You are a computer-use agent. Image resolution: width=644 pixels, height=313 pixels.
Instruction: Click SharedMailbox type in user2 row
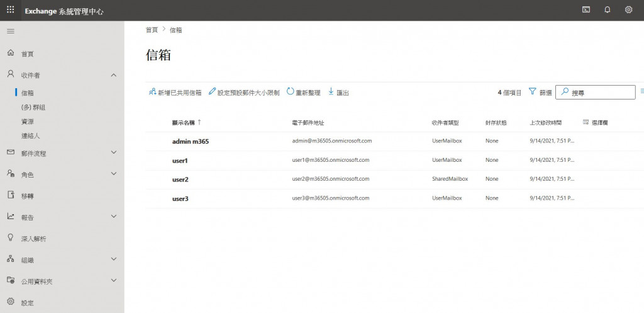click(450, 179)
